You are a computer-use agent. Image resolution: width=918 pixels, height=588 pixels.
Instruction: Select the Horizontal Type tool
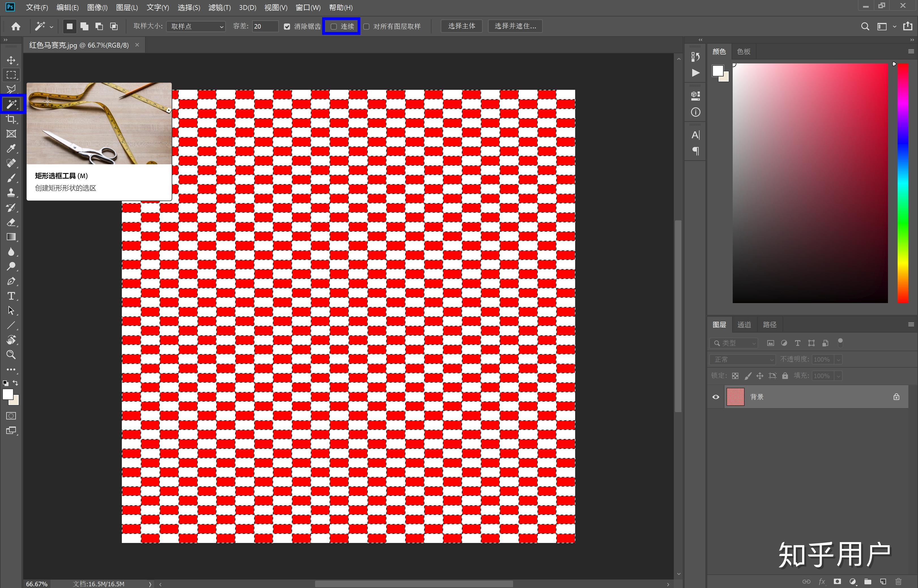pos(11,296)
